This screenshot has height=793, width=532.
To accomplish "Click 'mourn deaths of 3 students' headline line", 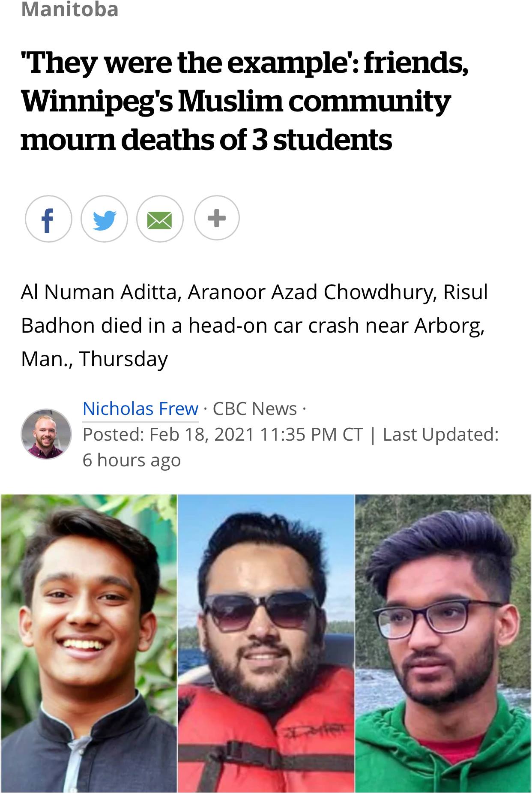I will [206, 140].
